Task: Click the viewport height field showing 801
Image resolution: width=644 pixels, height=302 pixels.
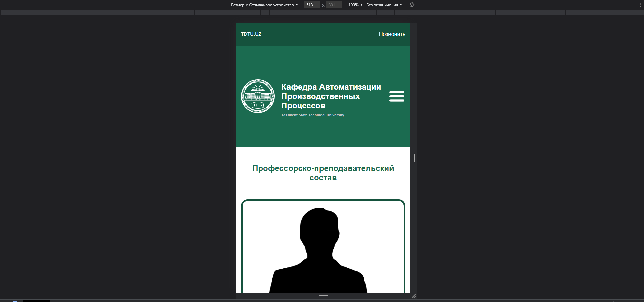Action: pyautogui.click(x=334, y=5)
